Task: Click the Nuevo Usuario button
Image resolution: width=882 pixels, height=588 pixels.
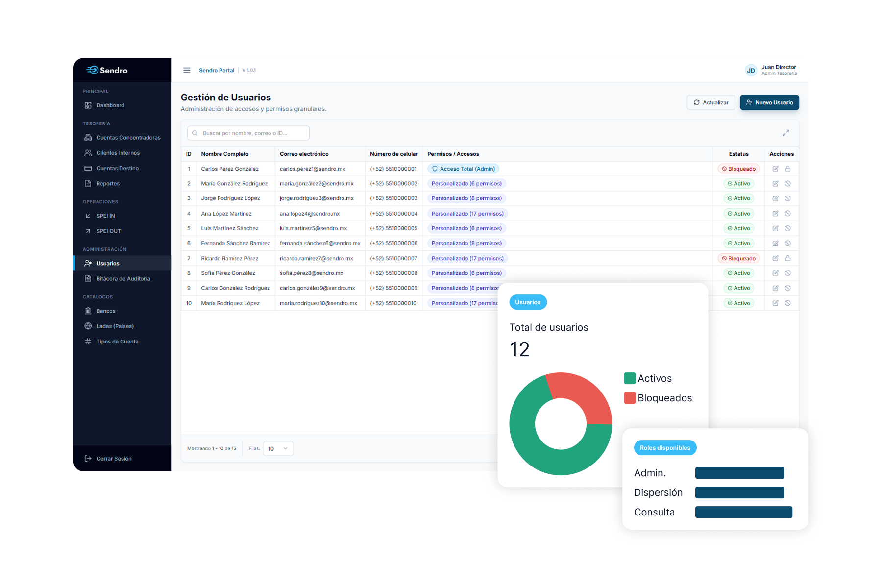Action: click(769, 102)
